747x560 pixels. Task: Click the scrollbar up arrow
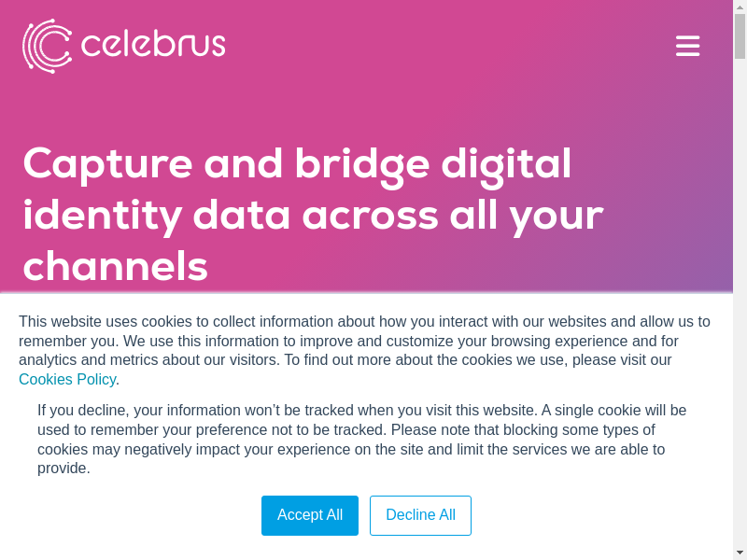(740, 7)
